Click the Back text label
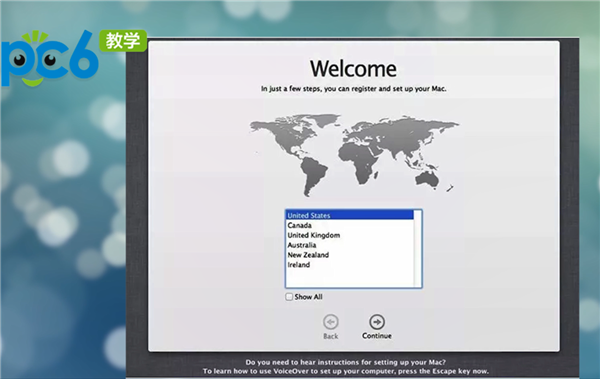The height and width of the screenshot is (379, 600). pos(331,336)
